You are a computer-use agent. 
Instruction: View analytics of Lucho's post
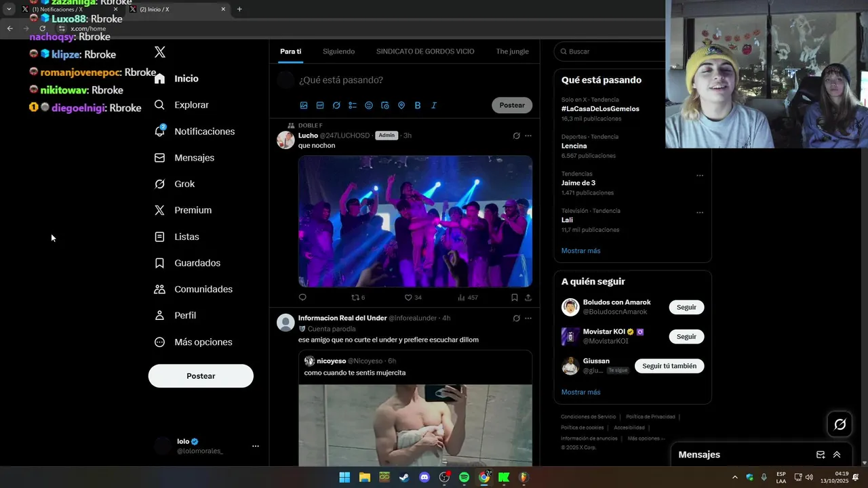[468, 297]
